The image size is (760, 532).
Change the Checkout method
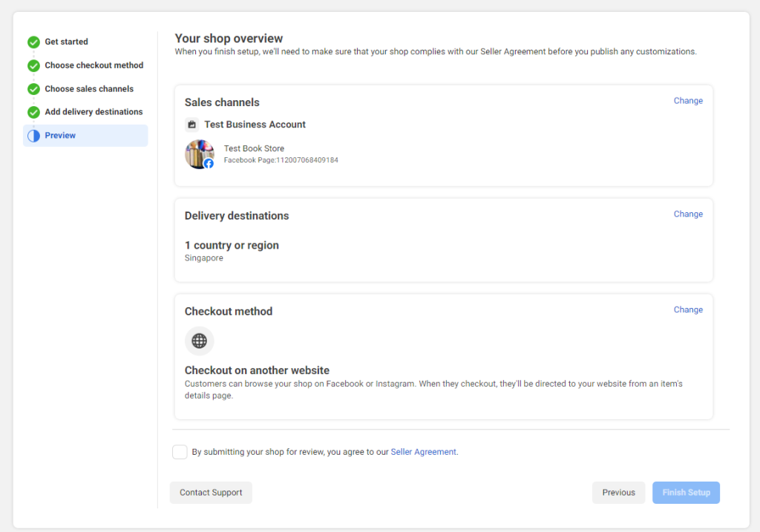(x=688, y=309)
